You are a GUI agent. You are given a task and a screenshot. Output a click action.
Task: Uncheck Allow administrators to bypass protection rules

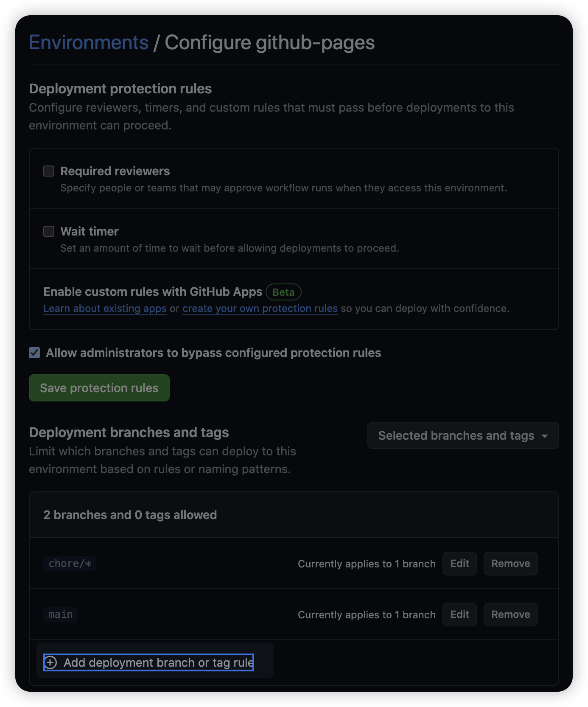coord(34,353)
